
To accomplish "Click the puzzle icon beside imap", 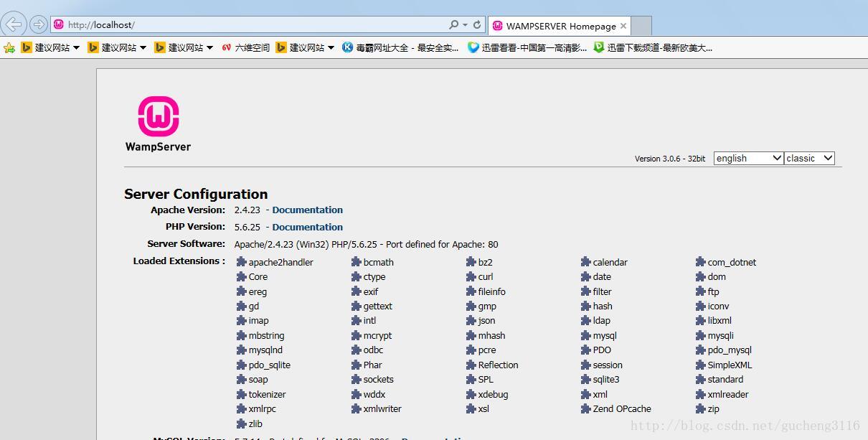I will click(242, 320).
